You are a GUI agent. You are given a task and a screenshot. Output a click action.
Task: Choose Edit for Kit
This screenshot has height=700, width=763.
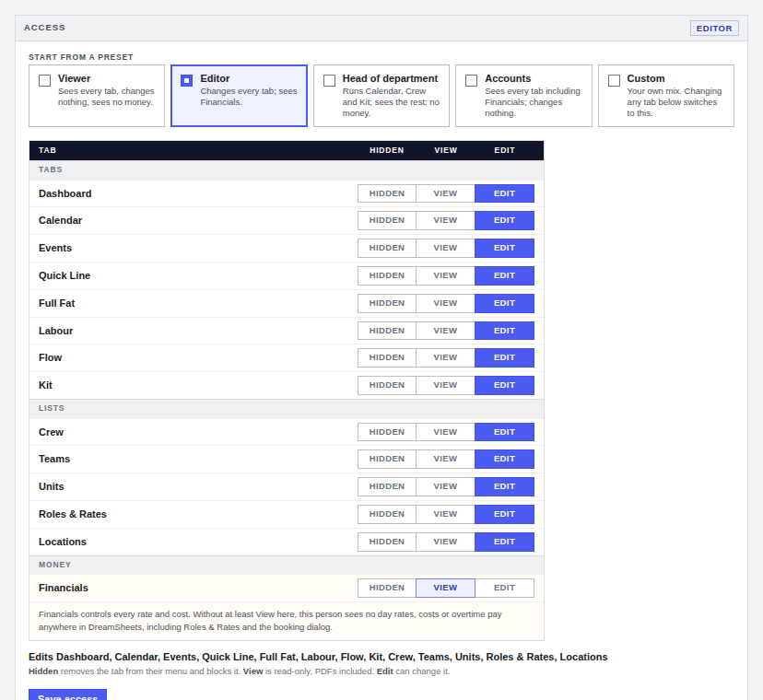(x=504, y=385)
